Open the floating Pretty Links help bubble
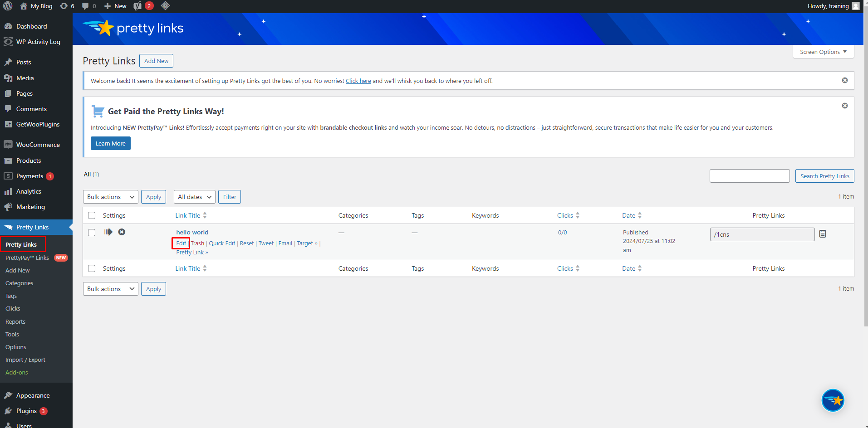 pos(833,400)
